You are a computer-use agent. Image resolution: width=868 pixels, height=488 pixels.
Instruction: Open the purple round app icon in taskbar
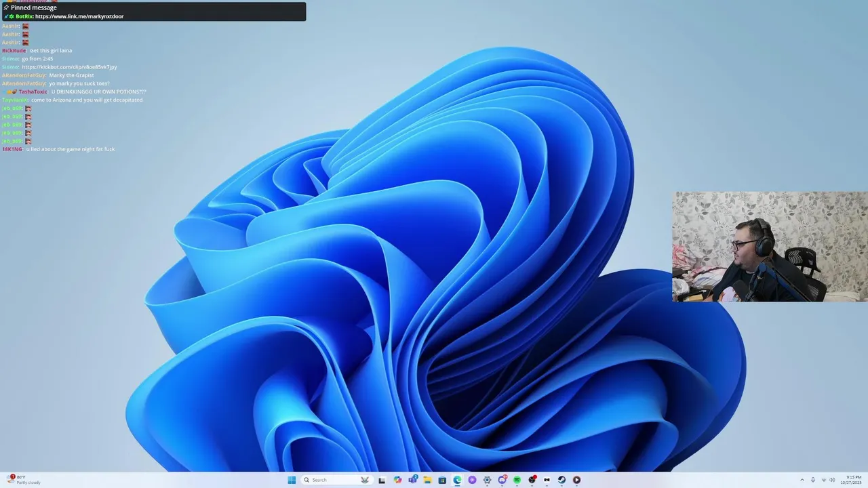tap(472, 480)
